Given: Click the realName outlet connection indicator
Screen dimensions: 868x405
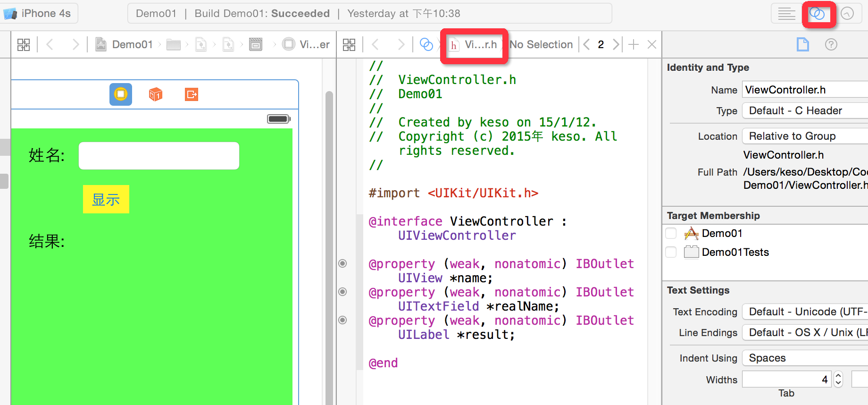Looking at the screenshot, I should tap(343, 292).
